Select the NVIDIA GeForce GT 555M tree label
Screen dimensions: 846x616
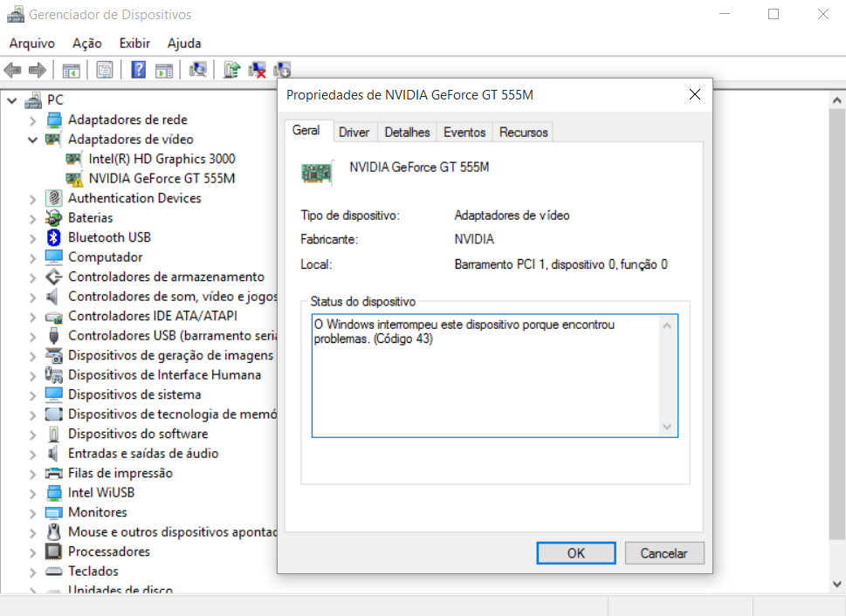162,179
